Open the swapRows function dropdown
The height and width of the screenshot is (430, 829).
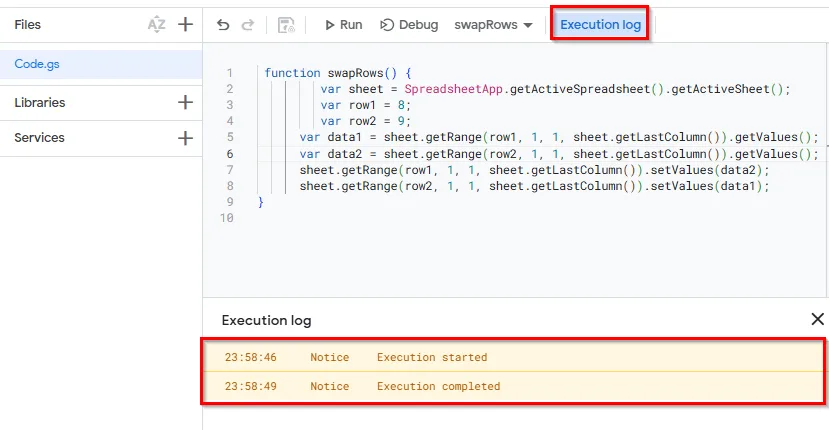tap(493, 25)
